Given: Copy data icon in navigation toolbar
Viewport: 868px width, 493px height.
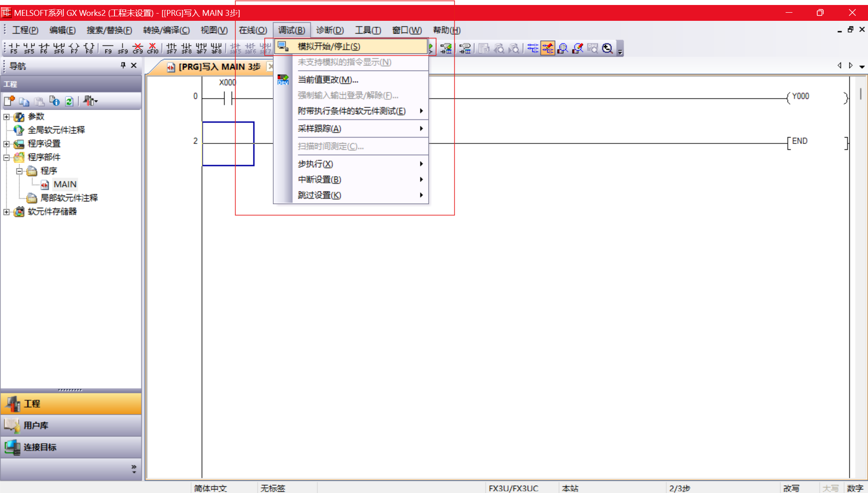Looking at the screenshot, I should (x=24, y=101).
